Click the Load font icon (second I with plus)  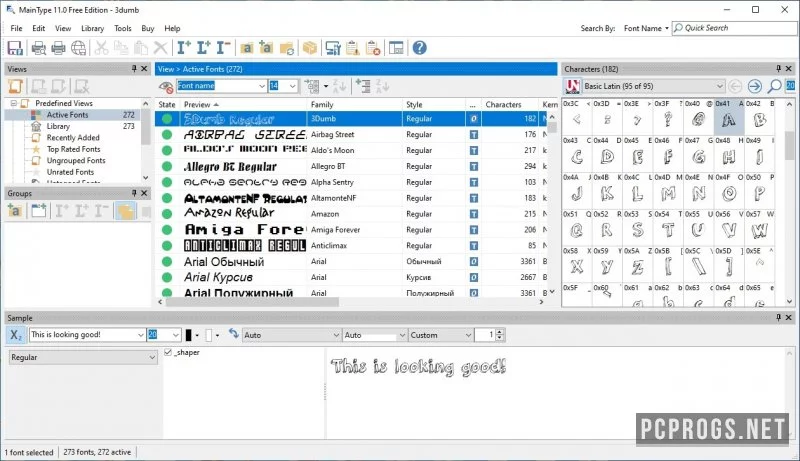[204, 48]
